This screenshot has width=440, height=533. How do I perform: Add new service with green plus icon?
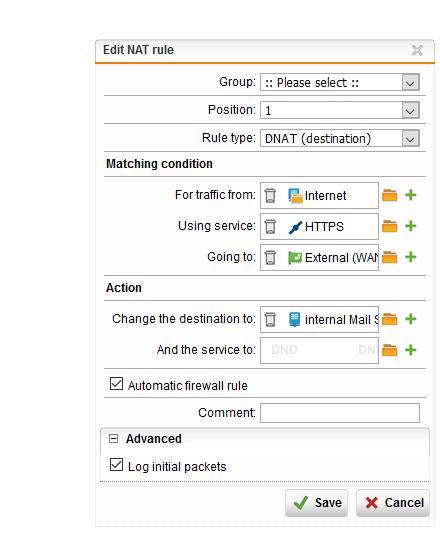[x=411, y=226]
